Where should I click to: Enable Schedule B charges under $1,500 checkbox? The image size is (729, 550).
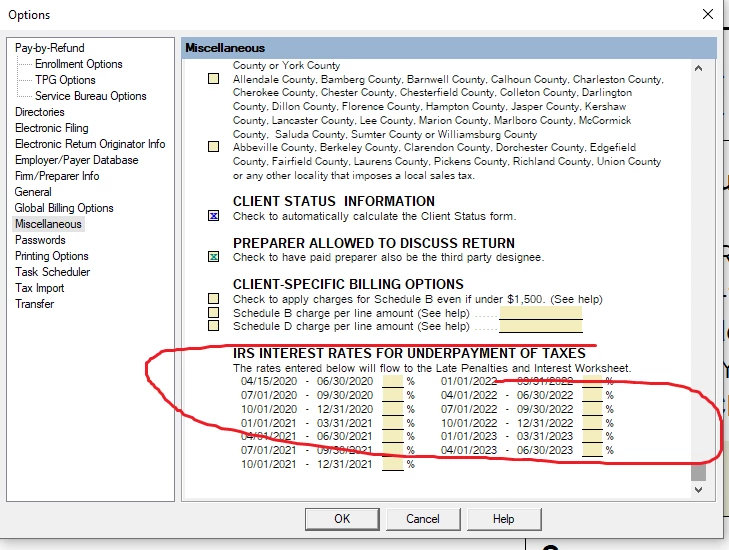[213, 298]
